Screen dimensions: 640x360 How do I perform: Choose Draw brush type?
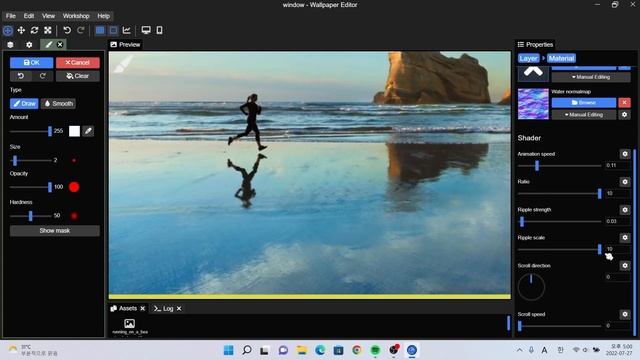pos(24,104)
